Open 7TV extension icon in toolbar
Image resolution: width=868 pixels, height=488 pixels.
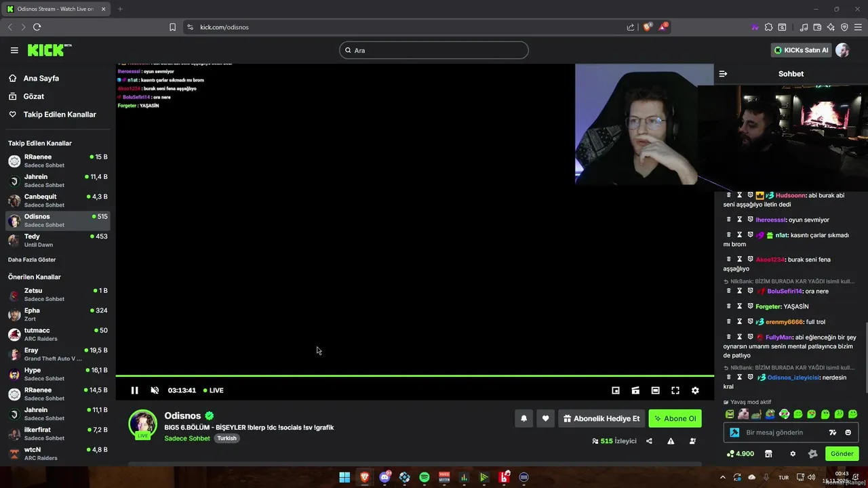click(x=755, y=27)
